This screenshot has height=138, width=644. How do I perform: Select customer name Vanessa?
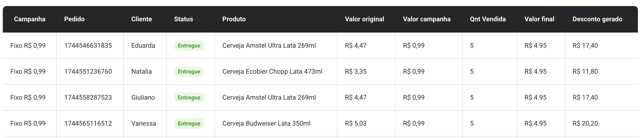[144, 123]
